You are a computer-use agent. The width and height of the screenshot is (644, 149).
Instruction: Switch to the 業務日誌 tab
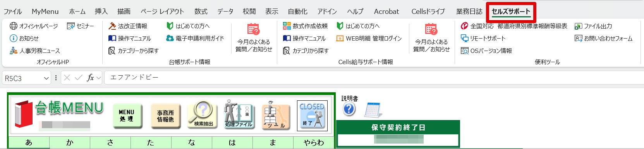pos(469,12)
